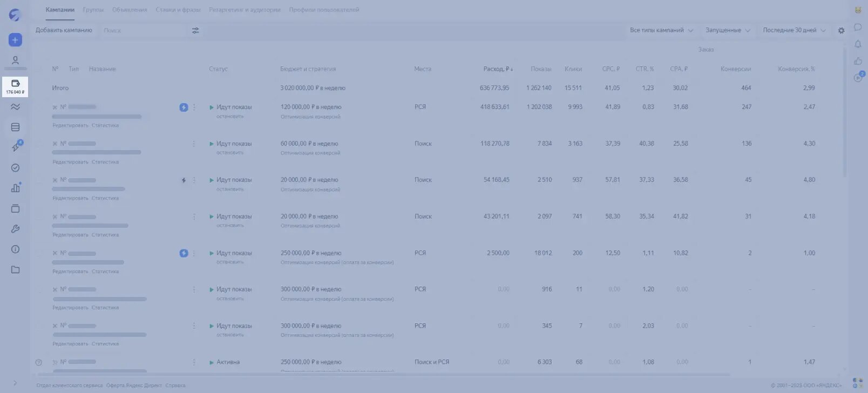The height and width of the screenshot is (393, 868).
Task: Open the wavy lines sidebar icon
Action: (15, 107)
